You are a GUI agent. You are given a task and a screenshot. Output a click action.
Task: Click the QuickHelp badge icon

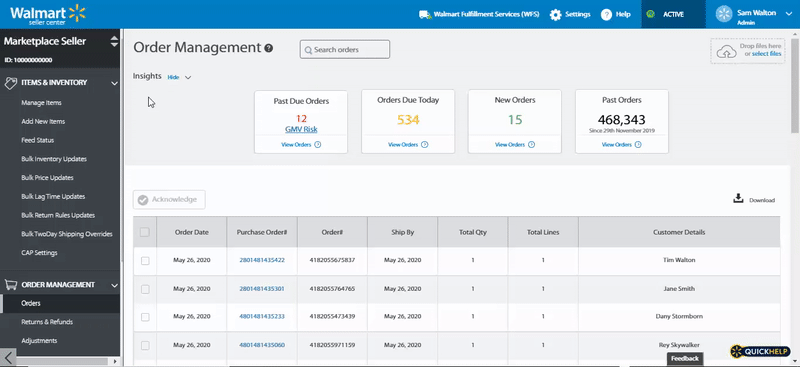(737, 351)
